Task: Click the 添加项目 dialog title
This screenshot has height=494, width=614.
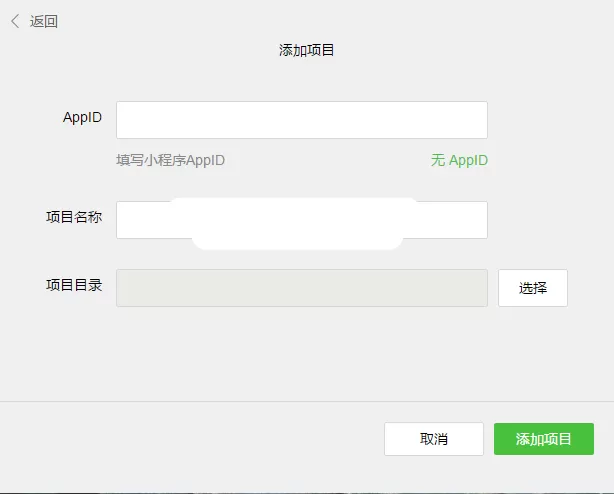Action: pyautogui.click(x=306, y=50)
